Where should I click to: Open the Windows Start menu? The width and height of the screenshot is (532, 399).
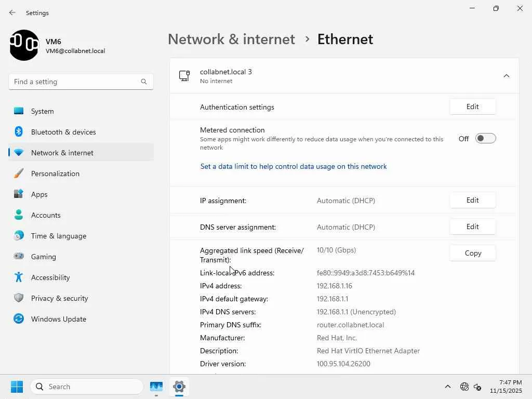coord(17,387)
